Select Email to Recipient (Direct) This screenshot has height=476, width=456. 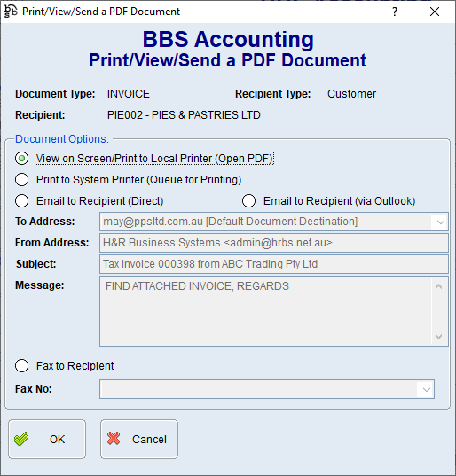click(22, 201)
